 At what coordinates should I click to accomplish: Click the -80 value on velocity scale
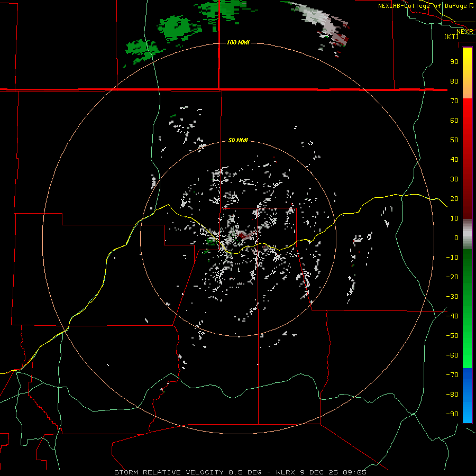coord(452,395)
